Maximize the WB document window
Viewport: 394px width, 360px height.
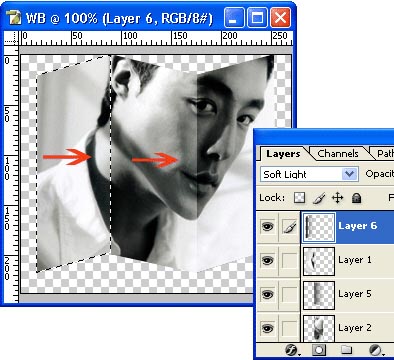click(x=257, y=18)
